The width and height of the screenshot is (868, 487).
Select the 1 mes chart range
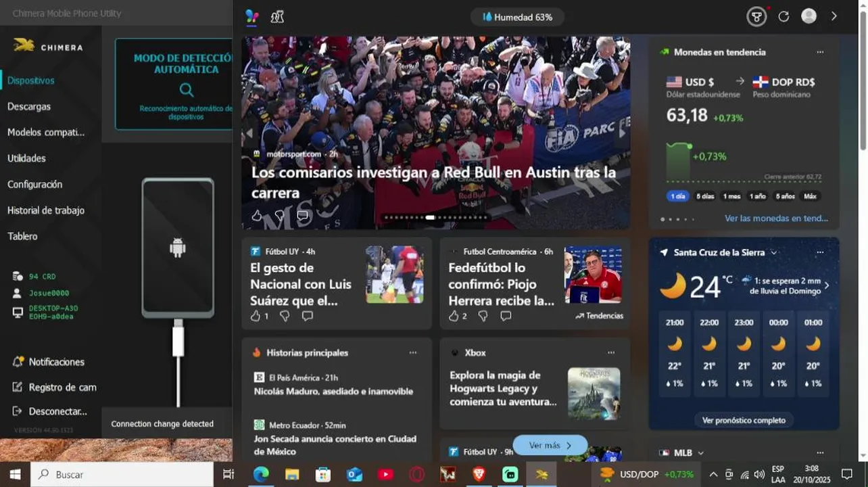732,196
